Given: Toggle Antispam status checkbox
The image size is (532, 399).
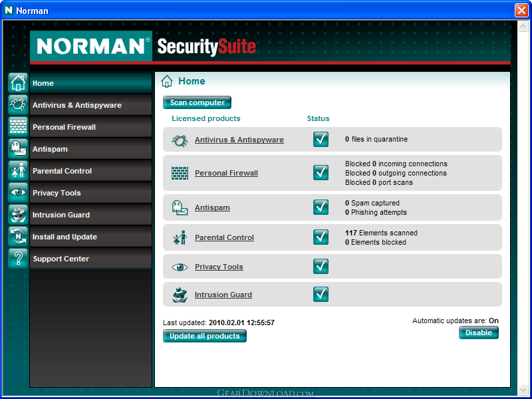Looking at the screenshot, I should (x=321, y=207).
